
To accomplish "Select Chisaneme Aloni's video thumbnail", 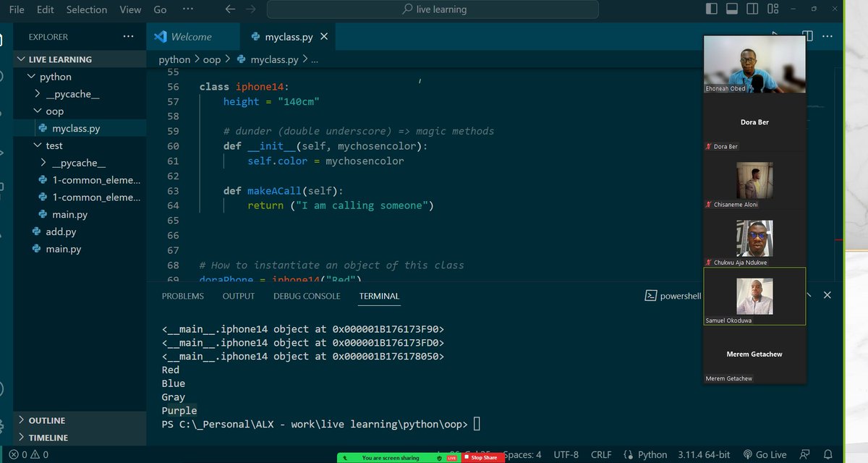I will [754, 180].
